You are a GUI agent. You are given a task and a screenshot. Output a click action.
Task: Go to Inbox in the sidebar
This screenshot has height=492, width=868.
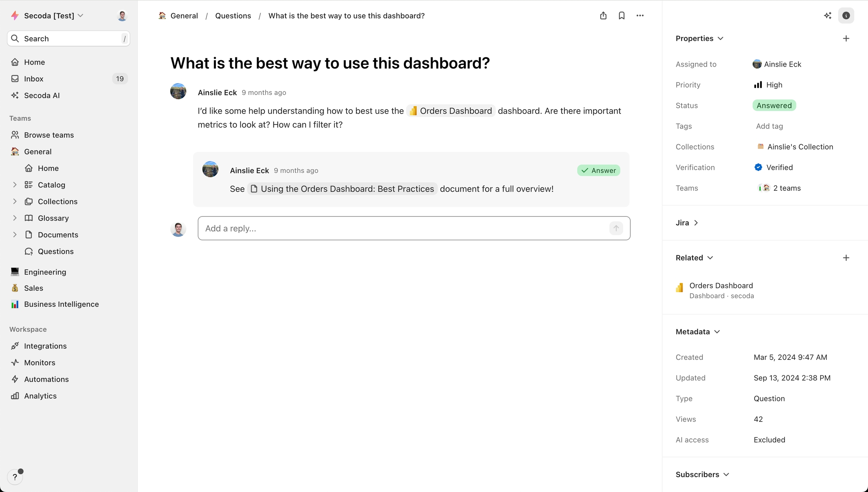click(x=34, y=79)
